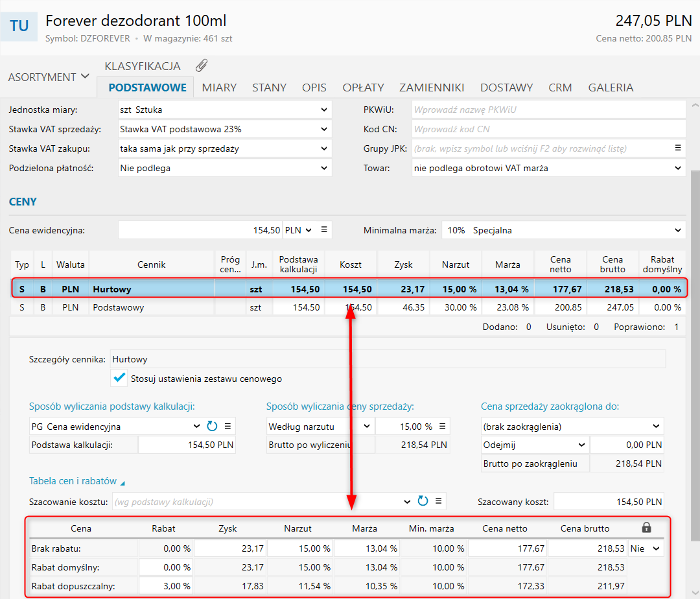Viewport: 700px width, 599px height.
Task: Open the GALERIA tab
Action: click(x=611, y=88)
